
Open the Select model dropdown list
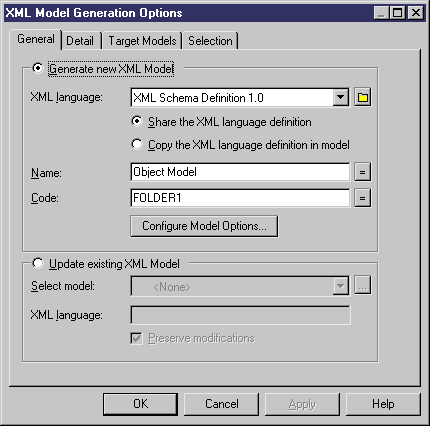340,286
